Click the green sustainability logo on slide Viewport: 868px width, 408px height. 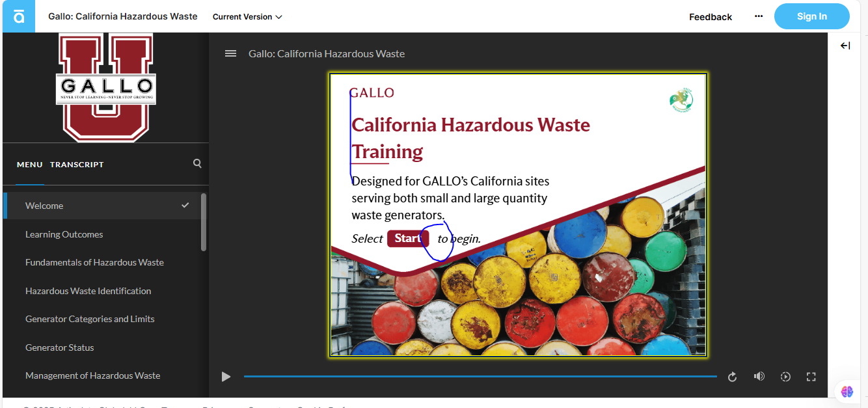(x=681, y=100)
